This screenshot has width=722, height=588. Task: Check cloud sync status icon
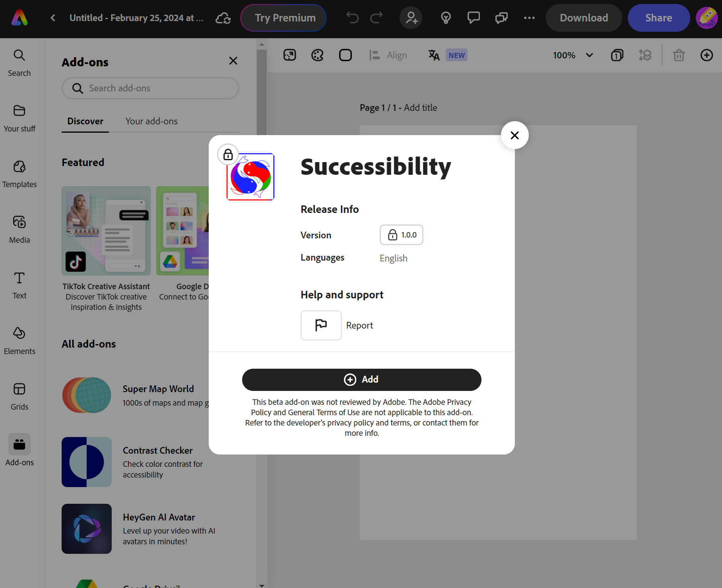coord(223,18)
